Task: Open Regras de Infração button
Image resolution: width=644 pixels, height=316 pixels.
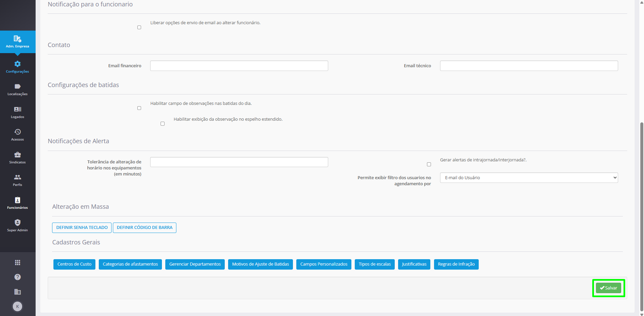Action: click(x=456, y=264)
